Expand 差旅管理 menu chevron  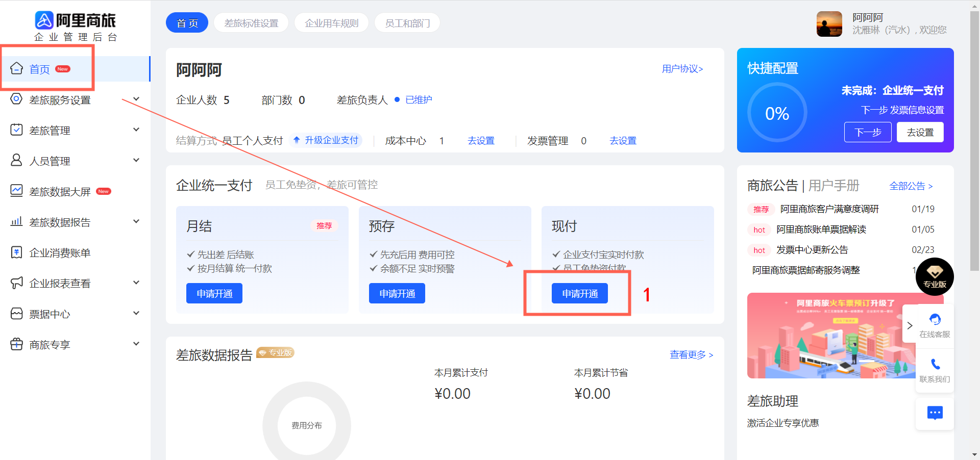click(136, 130)
